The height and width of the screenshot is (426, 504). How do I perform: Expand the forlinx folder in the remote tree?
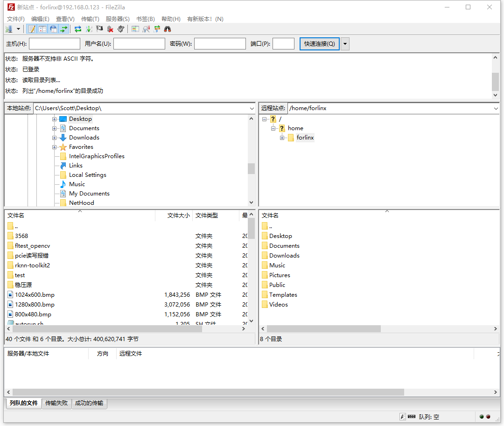point(282,138)
